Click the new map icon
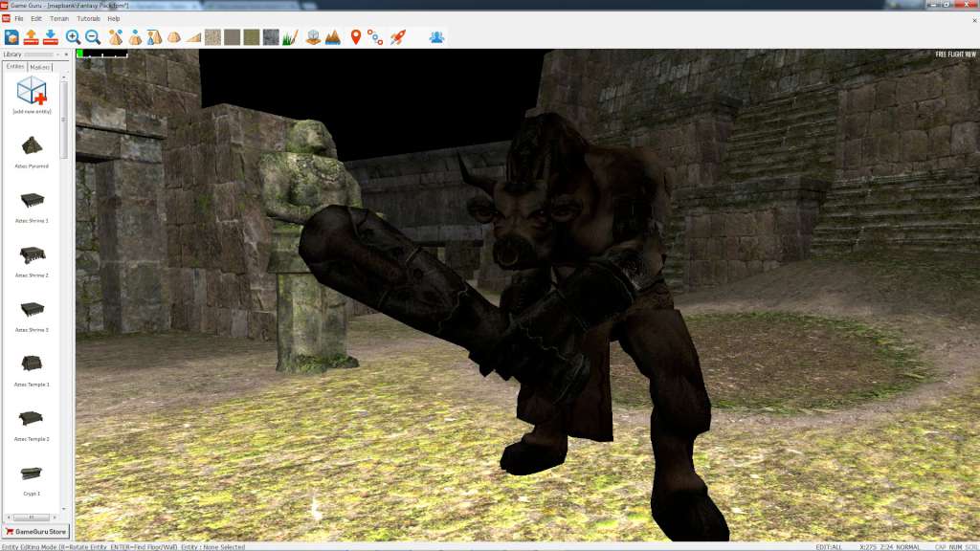The image size is (980, 551). tap(12, 35)
